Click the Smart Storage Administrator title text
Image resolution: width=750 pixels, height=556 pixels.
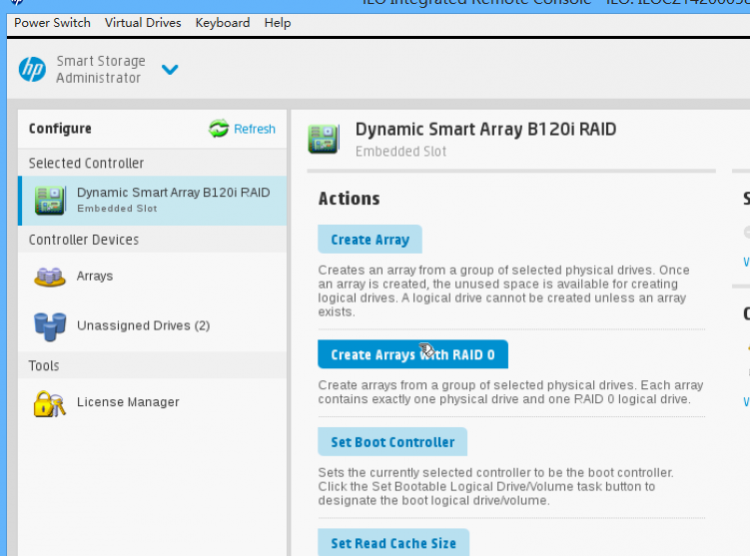click(x=101, y=69)
